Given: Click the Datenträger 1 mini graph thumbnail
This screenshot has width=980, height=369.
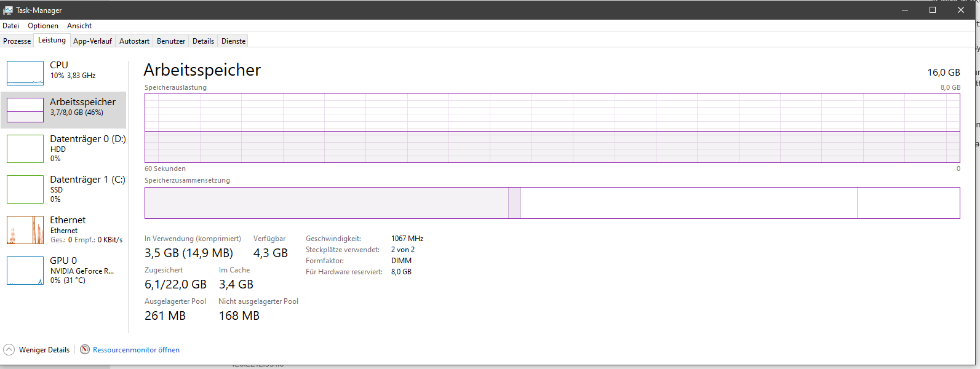Looking at the screenshot, I should click(x=25, y=189).
